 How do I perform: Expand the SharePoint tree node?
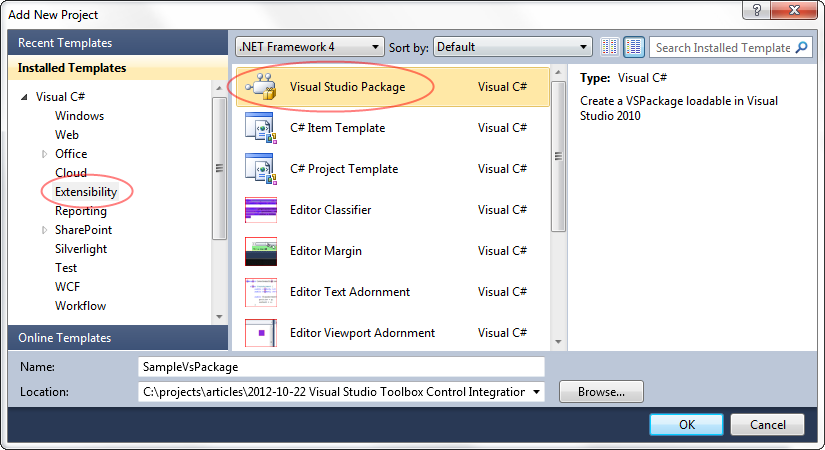coord(44,230)
